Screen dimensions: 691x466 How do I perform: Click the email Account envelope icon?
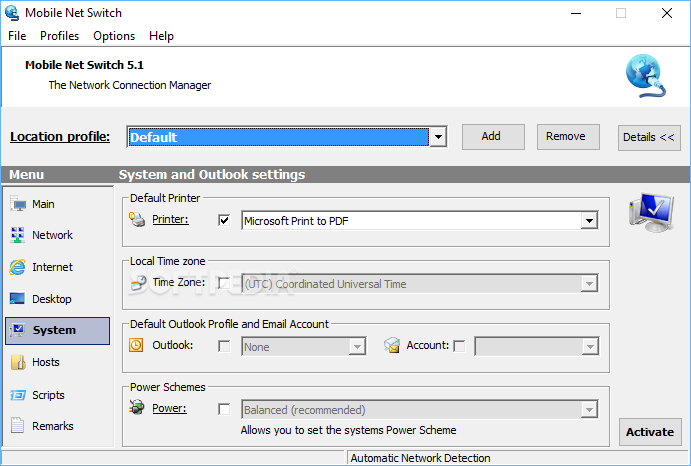pos(391,345)
